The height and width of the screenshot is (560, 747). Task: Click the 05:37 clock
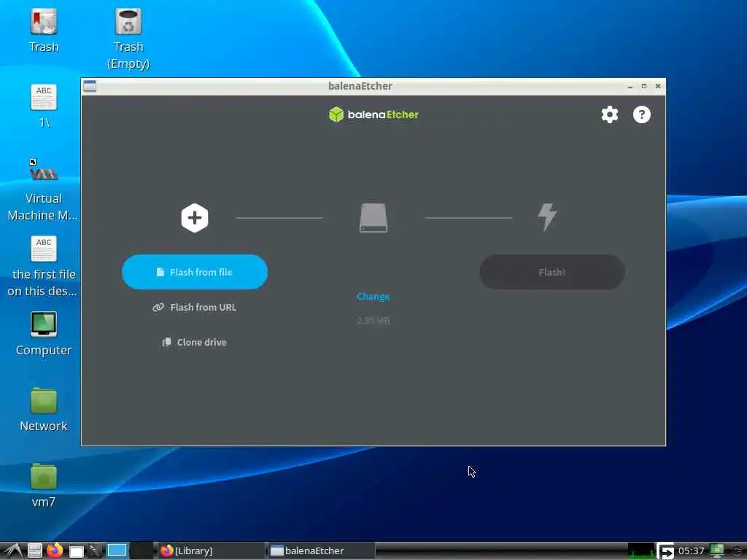pos(691,551)
